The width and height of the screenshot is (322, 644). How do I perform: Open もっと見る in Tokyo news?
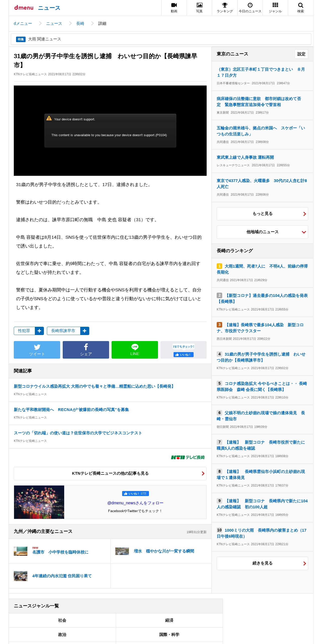click(262, 214)
